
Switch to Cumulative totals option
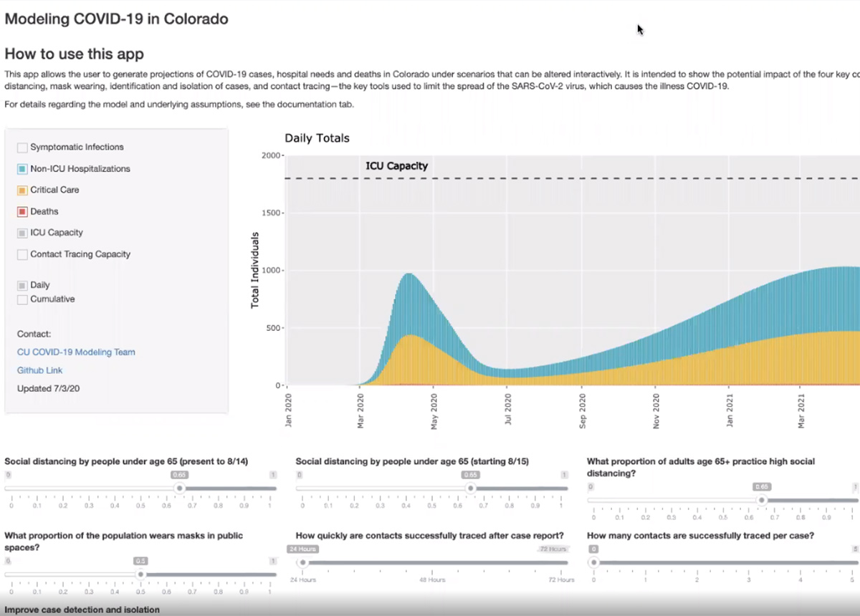point(23,299)
